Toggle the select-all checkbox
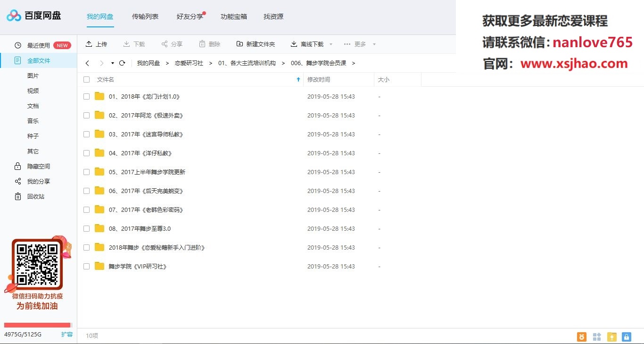 point(86,80)
